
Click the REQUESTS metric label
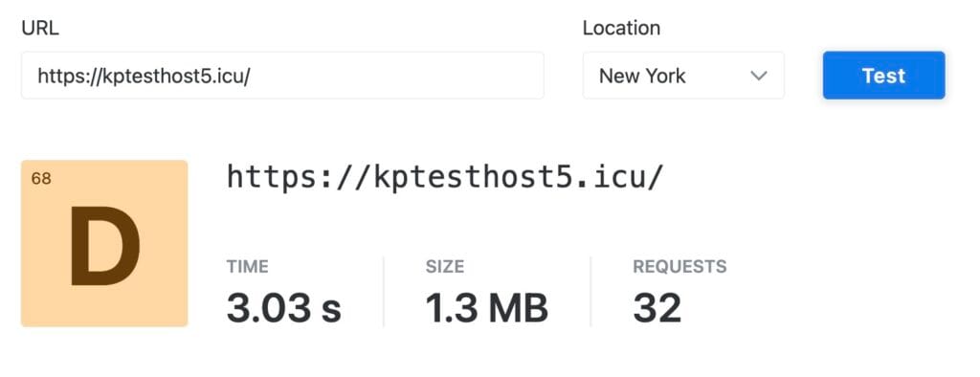coord(680,266)
